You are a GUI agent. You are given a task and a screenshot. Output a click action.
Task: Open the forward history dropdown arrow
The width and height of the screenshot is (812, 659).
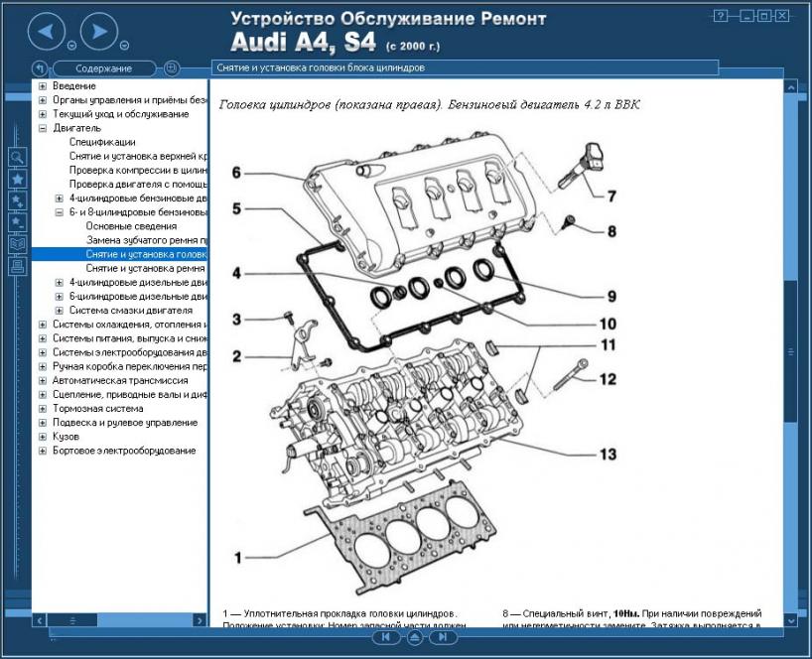(x=124, y=46)
